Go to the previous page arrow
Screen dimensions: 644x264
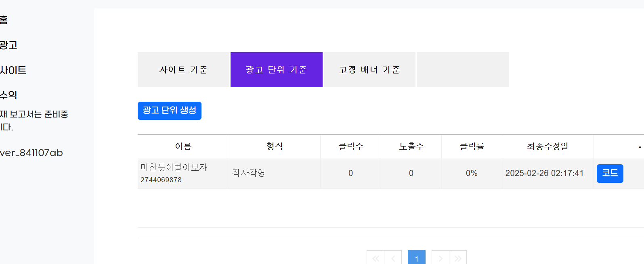coord(393,258)
